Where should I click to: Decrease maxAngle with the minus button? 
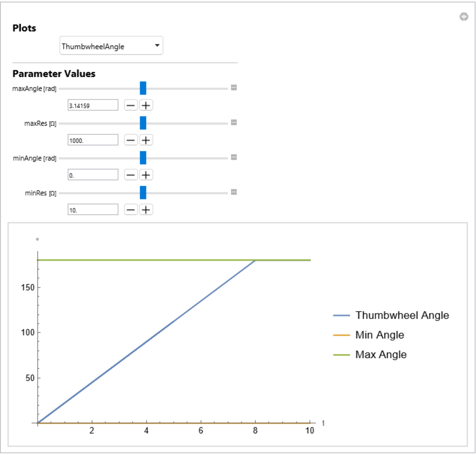[131, 106]
